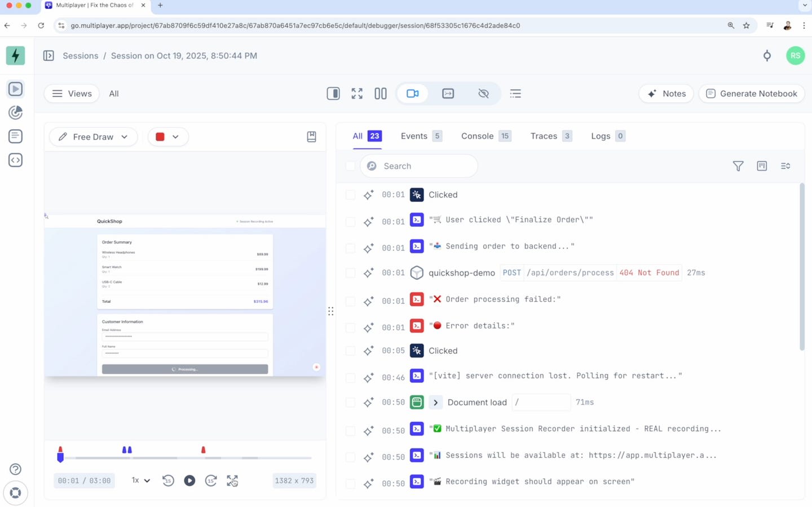The height and width of the screenshot is (507, 812).
Task: Check the Sending order to backend row
Action: coord(350,248)
